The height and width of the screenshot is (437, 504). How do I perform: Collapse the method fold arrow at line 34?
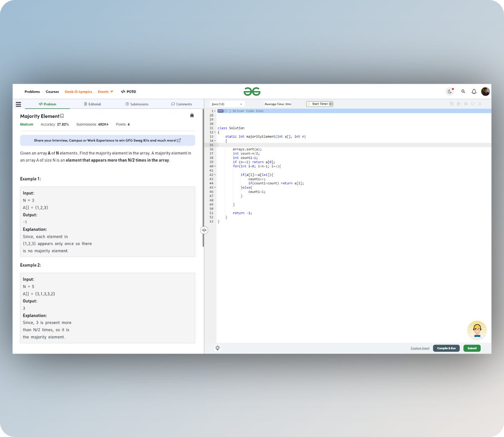215,141
